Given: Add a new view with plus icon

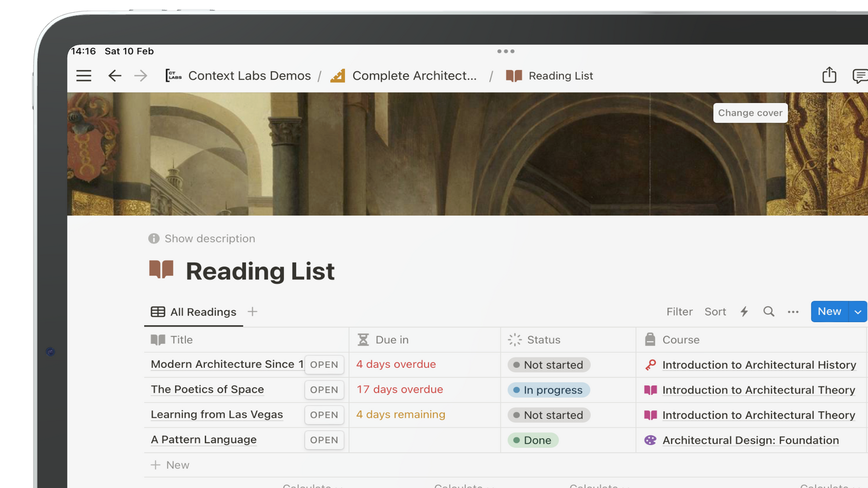Looking at the screenshot, I should 252,312.
